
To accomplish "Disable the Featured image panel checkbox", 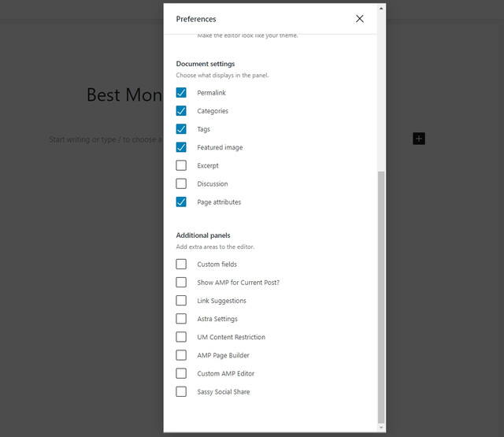I will point(181,147).
